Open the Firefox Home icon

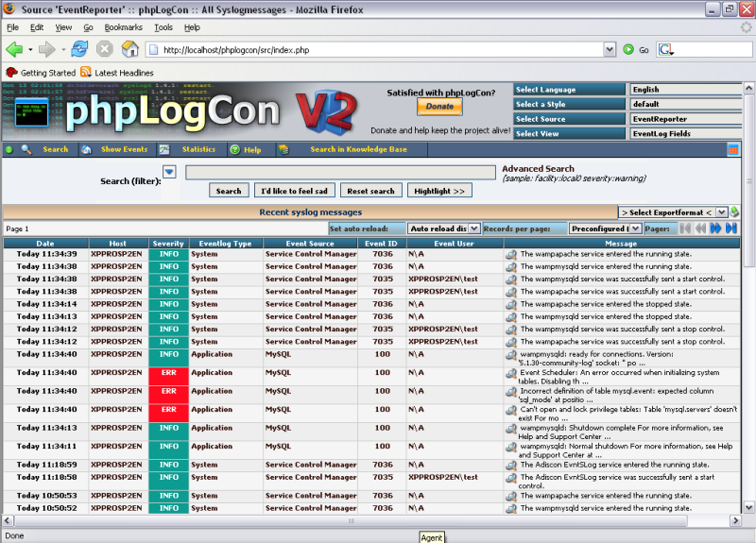point(129,49)
